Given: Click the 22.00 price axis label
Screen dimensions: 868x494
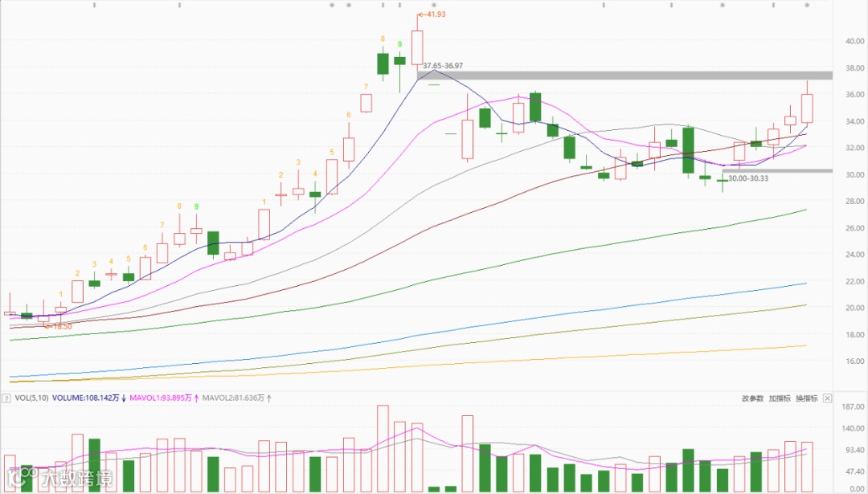Looking at the screenshot, I should pos(855,282).
